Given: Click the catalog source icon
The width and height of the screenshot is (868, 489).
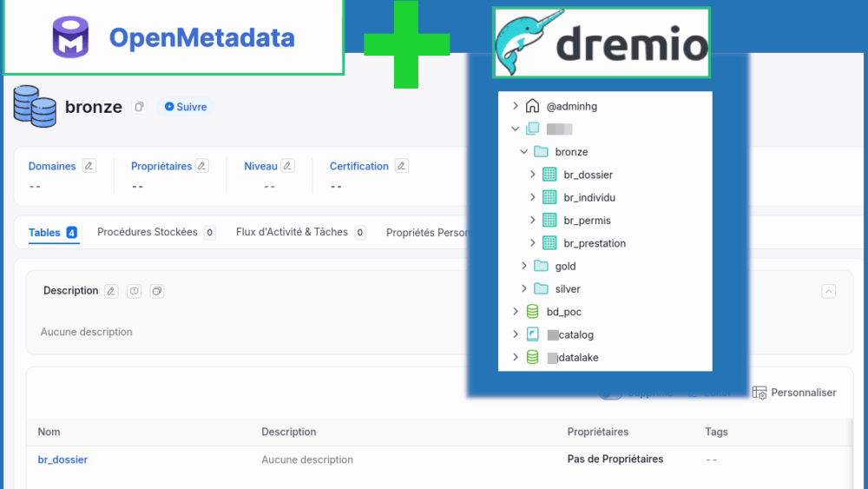Looking at the screenshot, I should (x=532, y=334).
